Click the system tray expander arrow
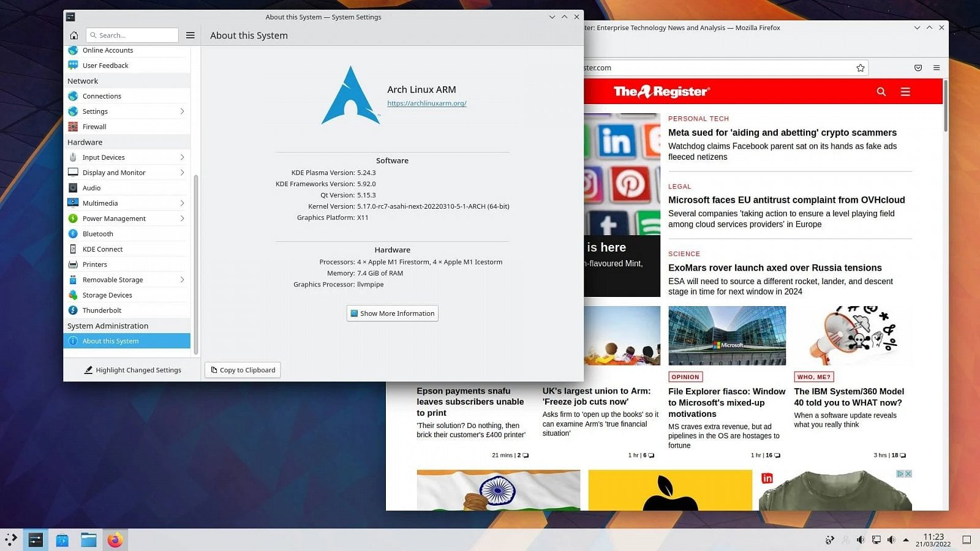This screenshot has width=980, height=551. tap(906, 539)
